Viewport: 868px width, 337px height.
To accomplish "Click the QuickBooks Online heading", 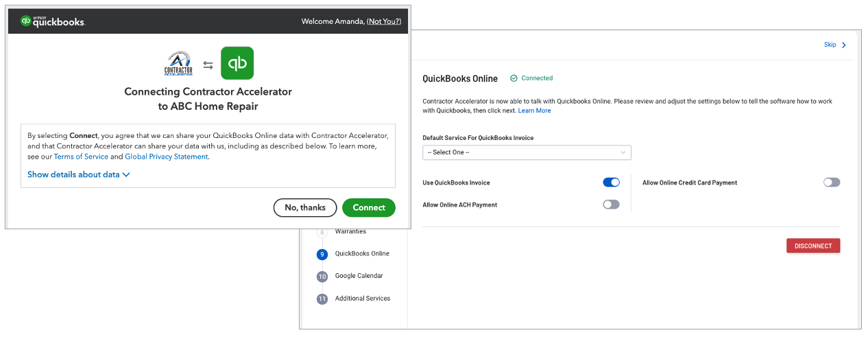I will pyautogui.click(x=460, y=78).
